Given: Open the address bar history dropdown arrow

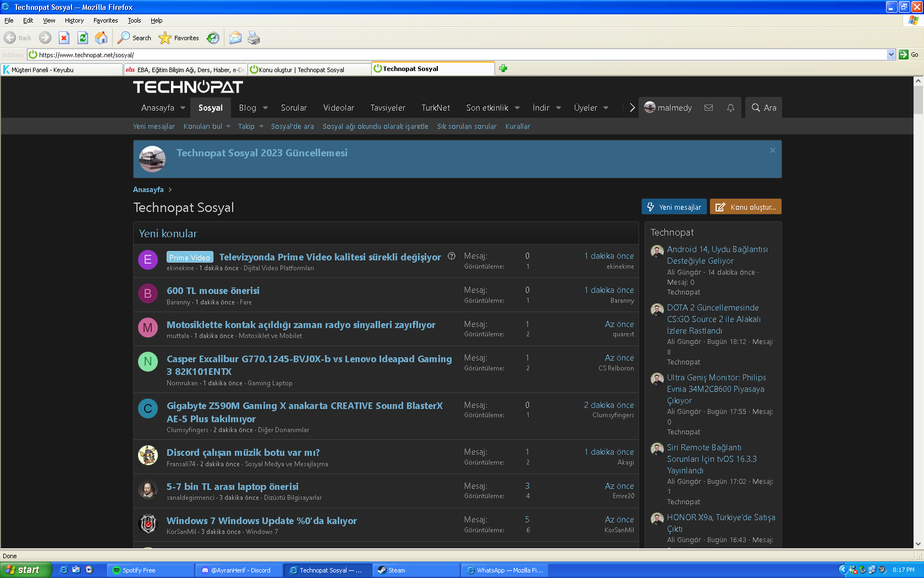Looking at the screenshot, I should point(891,54).
